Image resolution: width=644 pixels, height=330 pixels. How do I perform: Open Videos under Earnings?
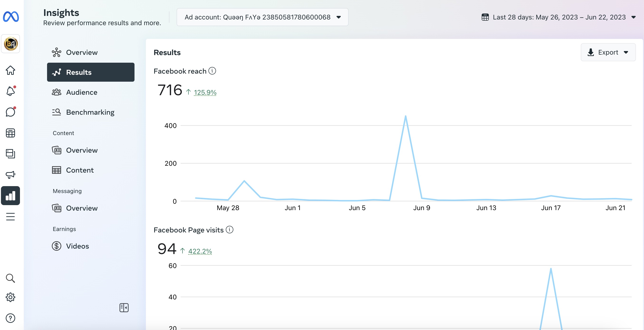[x=91, y=246]
